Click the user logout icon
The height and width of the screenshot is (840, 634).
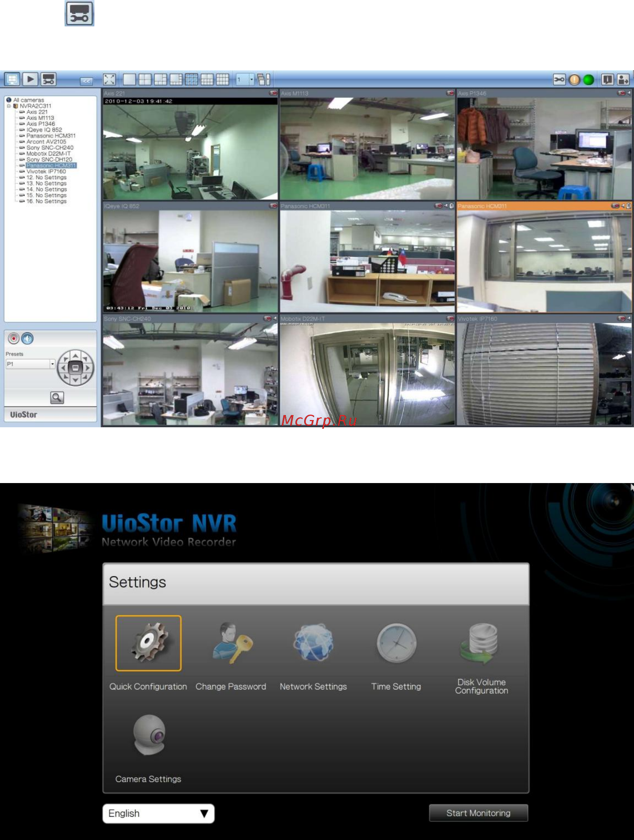(623, 79)
